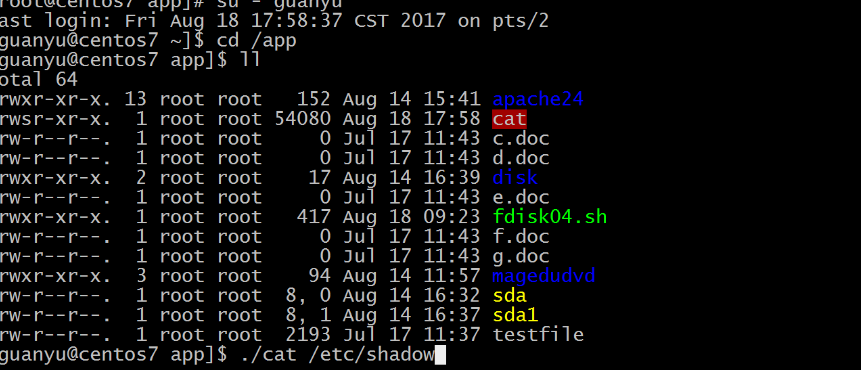
Task: Click the g.doc filename
Action: coord(521,256)
